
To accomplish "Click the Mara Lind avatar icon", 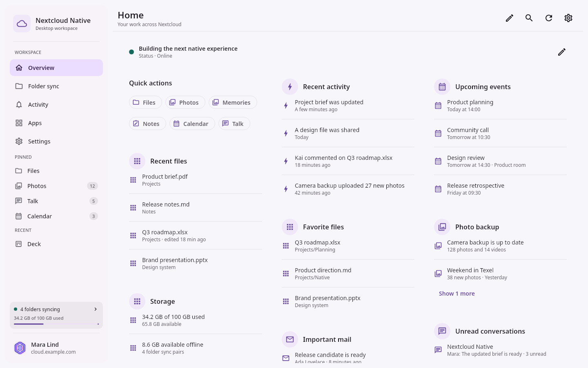I will pyautogui.click(x=20, y=348).
